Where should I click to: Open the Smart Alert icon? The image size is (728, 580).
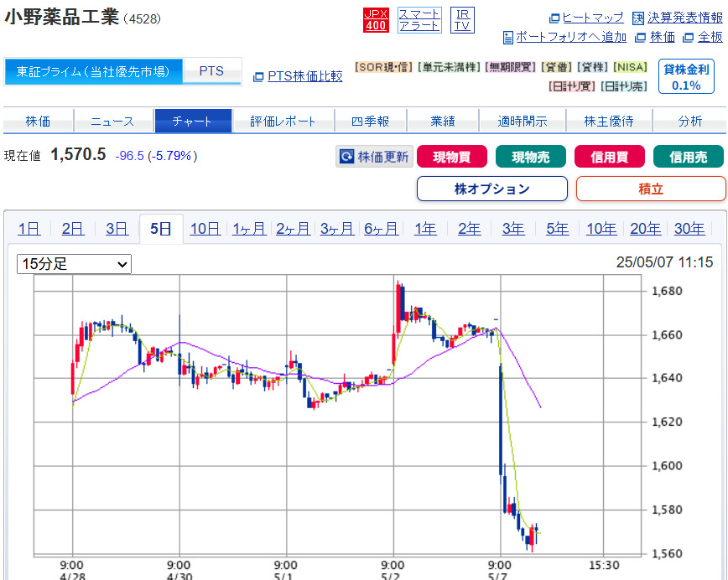[x=419, y=20]
